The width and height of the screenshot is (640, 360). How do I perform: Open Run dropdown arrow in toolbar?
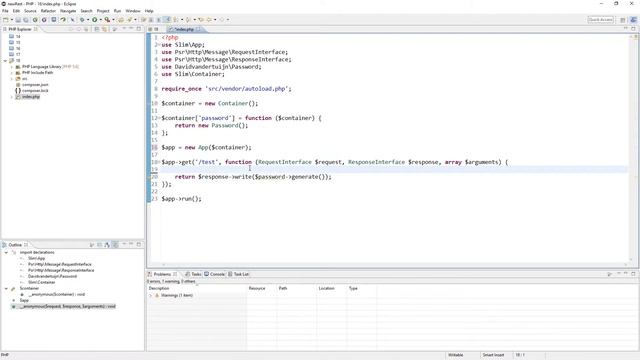click(100, 20)
